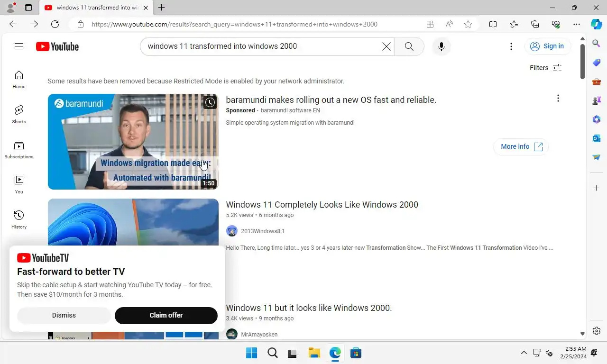Viewport: 607px width, 364px height.
Task: Open options menu for baramundi ad
Action: (558, 98)
